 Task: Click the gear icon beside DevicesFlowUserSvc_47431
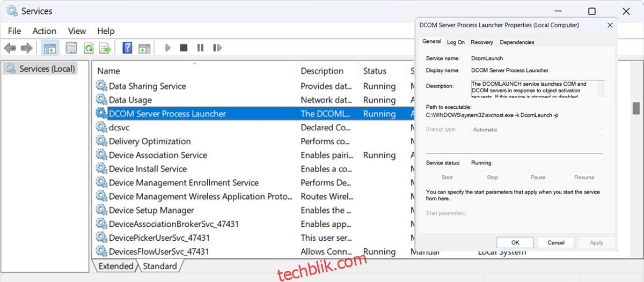[x=101, y=251]
